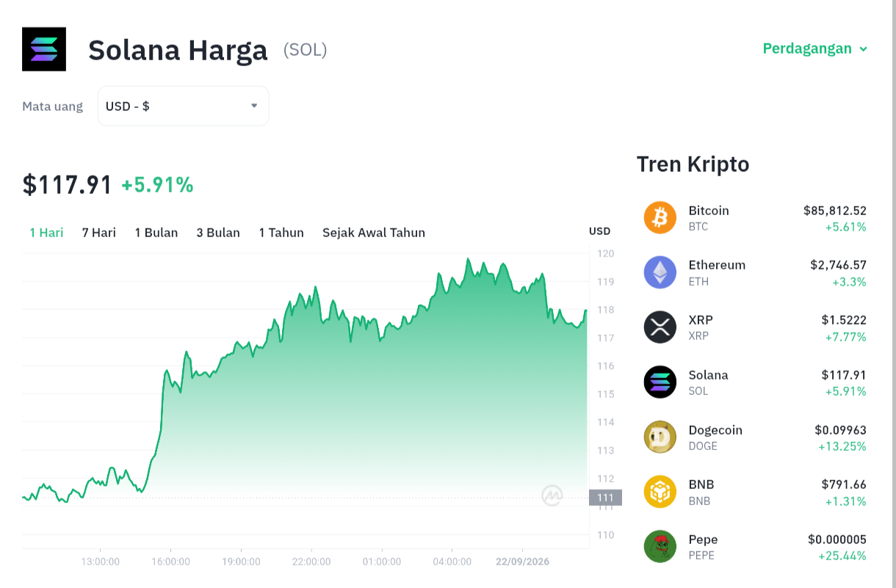Select the Sejak Awal Tahun range
Image resolution: width=896 pixels, height=588 pixels.
[x=374, y=233]
